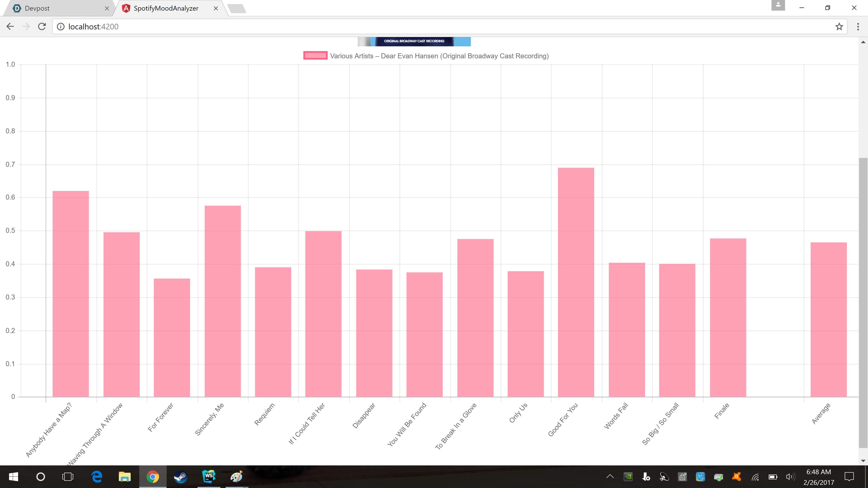Image resolution: width=868 pixels, height=488 pixels.
Task: Open Steam from the taskbar
Action: tap(181, 477)
